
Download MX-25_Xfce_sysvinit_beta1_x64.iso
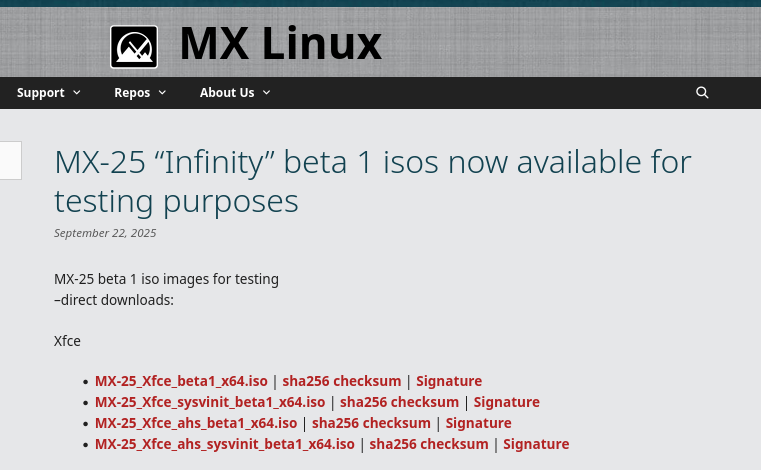point(210,402)
